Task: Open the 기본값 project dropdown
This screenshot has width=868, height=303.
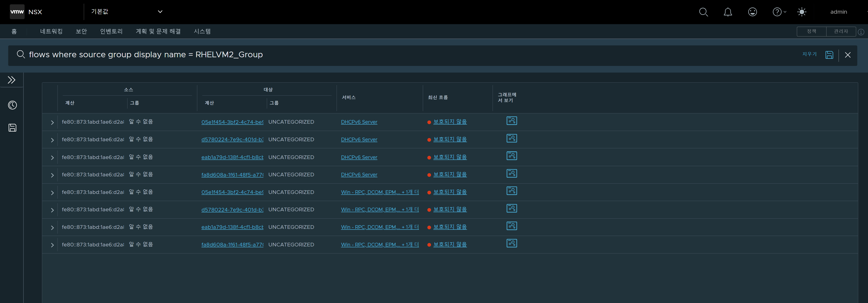Action: tap(127, 12)
